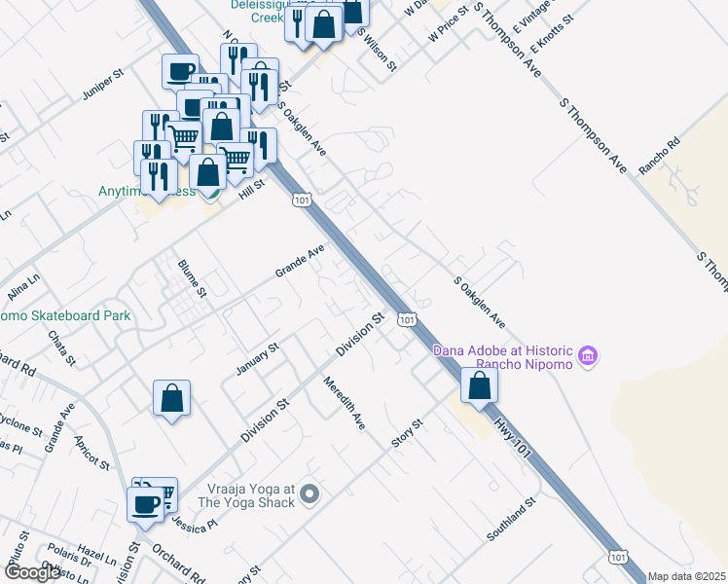This screenshot has width=728, height=584.
Task: Click the Alina Ln label
Action: [23, 287]
